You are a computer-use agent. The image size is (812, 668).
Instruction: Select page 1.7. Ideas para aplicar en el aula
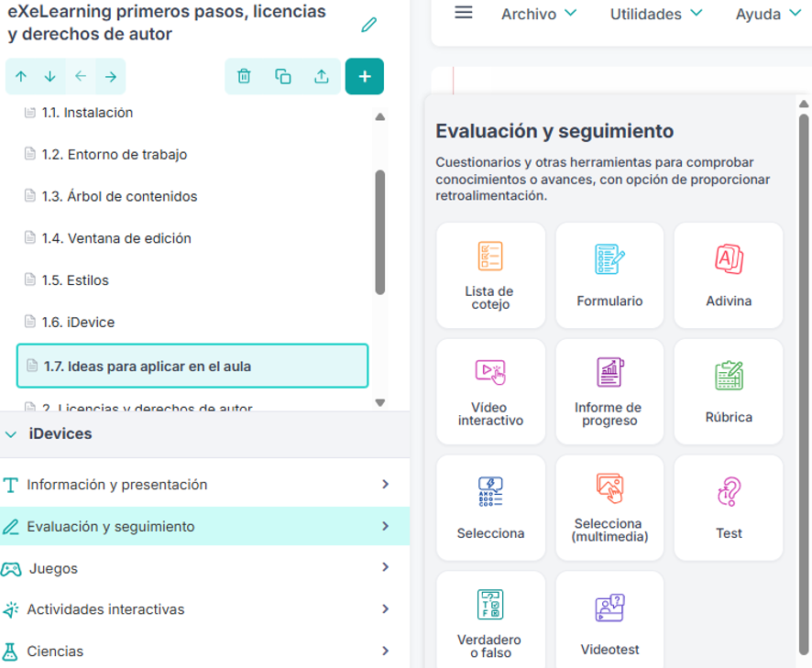(x=192, y=366)
